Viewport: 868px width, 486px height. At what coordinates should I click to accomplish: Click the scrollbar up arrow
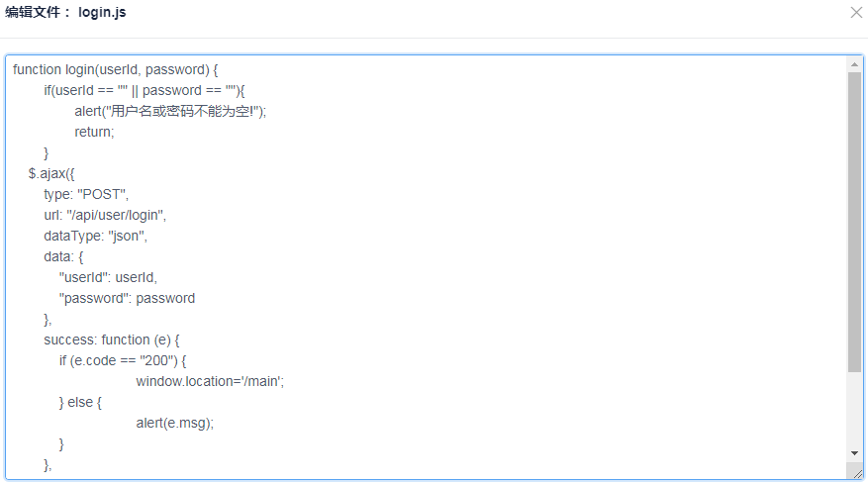coord(855,64)
